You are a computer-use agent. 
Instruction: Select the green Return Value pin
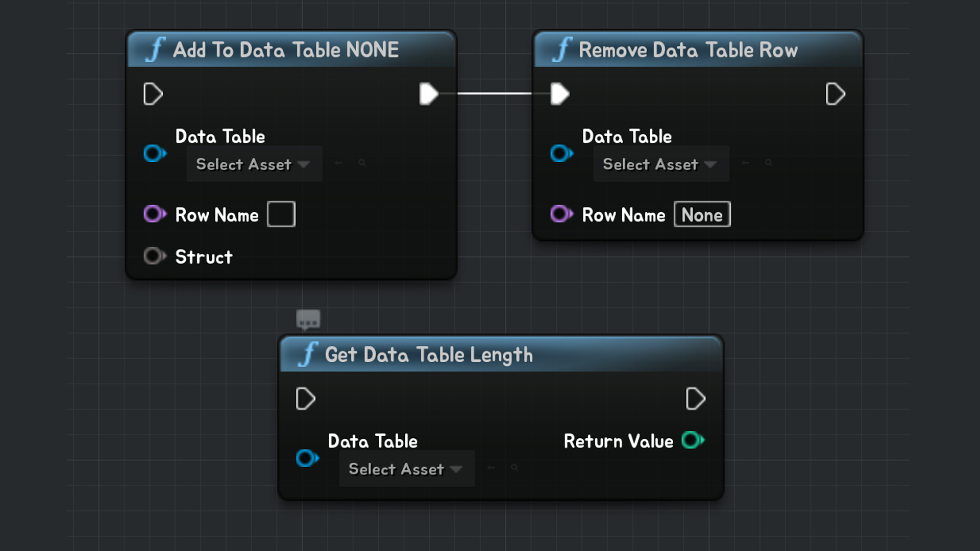click(x=693, y=440)
